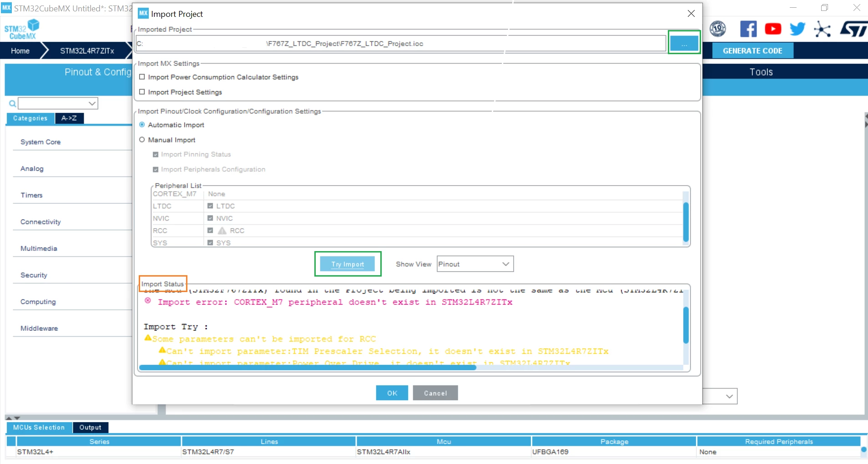Check Import Project Settings box

[x=142, y=92]
